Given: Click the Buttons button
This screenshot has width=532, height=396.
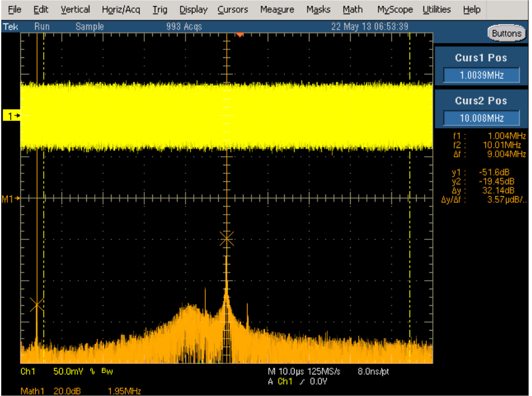Looking at the screenshot, I should click(507, 33).
